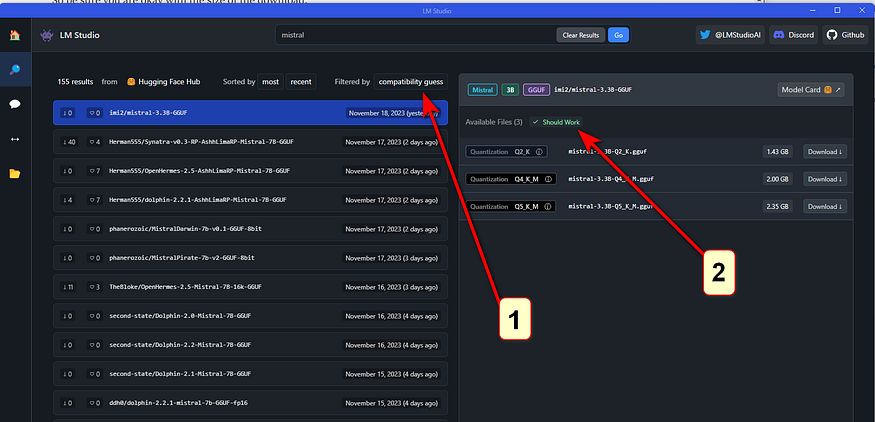Click the info icon beside Q5_K_M quantization

click(547, 207)
